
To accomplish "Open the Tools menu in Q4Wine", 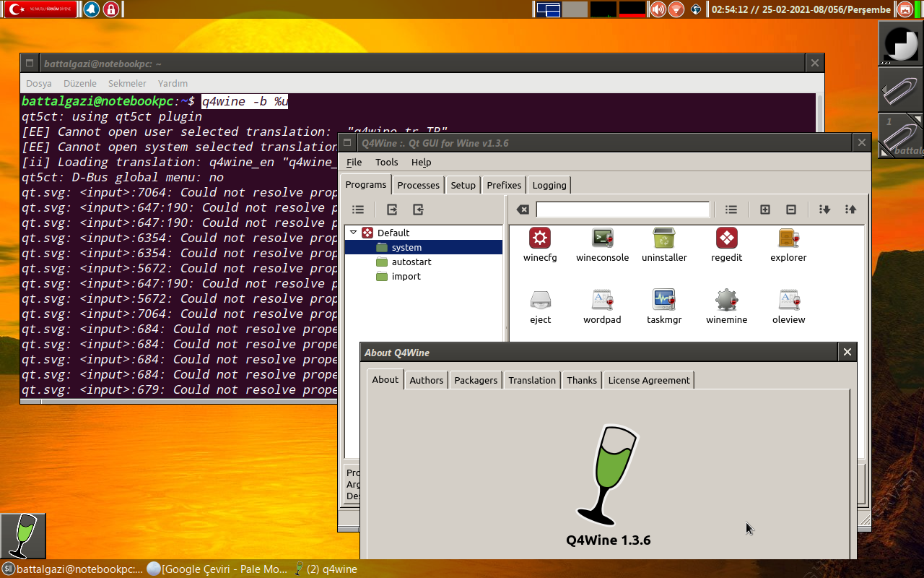I will click(387, 162).
